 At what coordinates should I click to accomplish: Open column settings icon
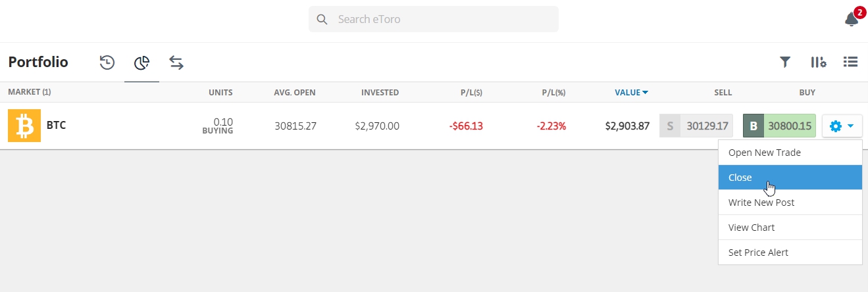[x=819, y=62]
